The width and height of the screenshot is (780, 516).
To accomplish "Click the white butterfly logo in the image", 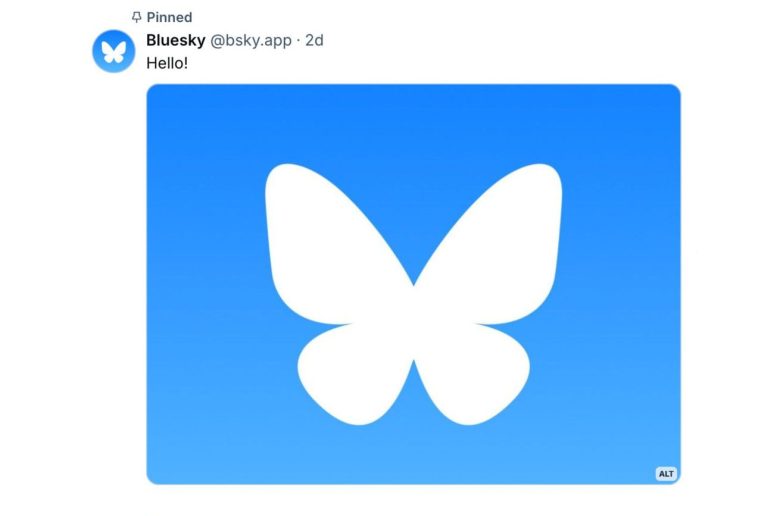I will pyautogui.click(x=413, y=294).
